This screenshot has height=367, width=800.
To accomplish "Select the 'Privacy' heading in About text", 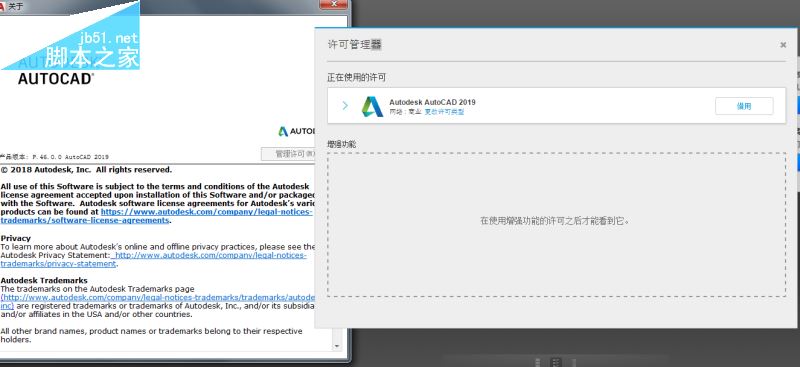I will (16, 238).
